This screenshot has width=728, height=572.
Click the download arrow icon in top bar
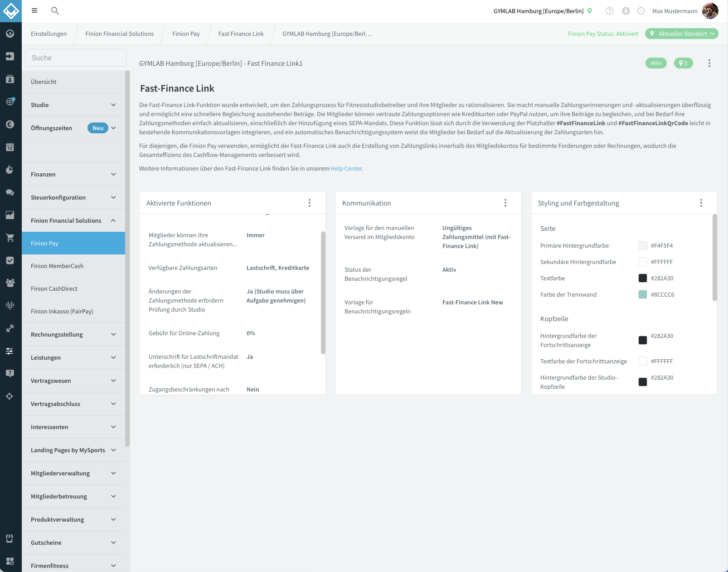626,11
